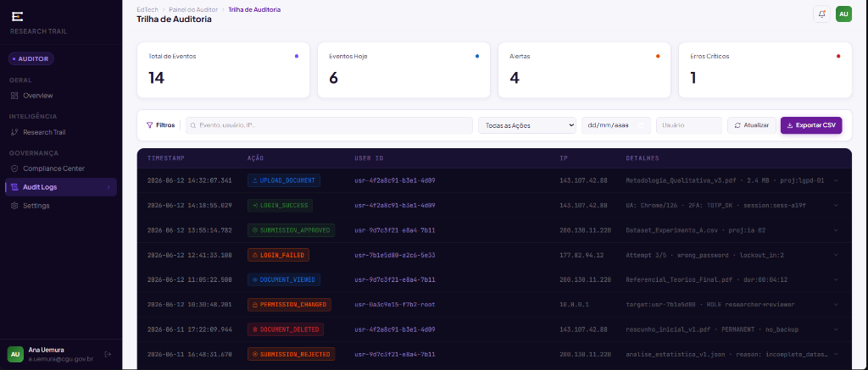868x370 pixels.
Task: Click the Eventos Hoje card
Action: pyautogui.click(x=403, y=70)
